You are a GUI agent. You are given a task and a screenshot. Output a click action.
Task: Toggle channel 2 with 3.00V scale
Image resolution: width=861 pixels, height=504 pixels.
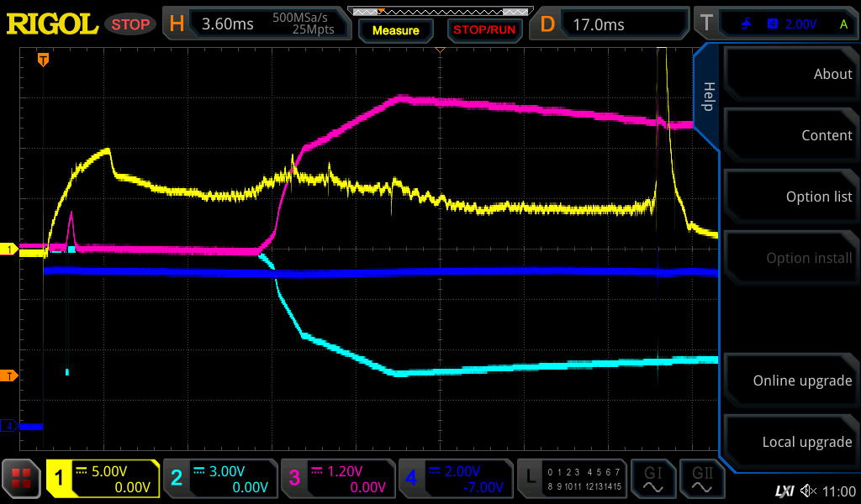click(x=219, y=479)
